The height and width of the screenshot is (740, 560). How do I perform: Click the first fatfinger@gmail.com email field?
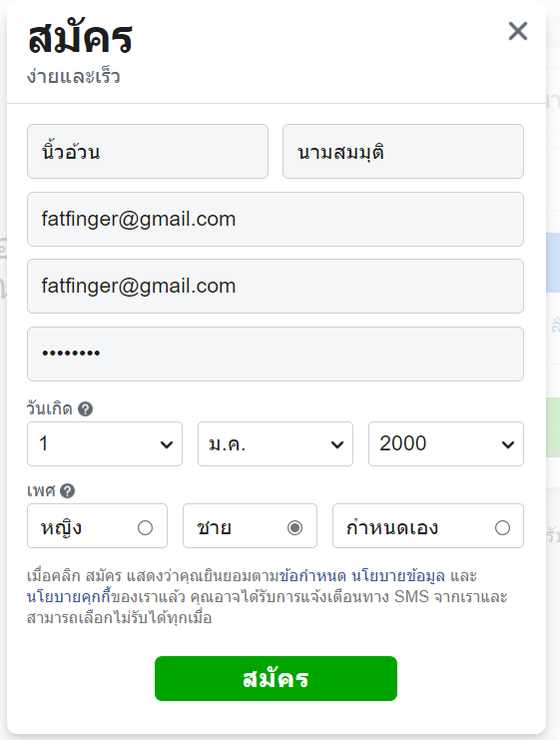point(276,219)
